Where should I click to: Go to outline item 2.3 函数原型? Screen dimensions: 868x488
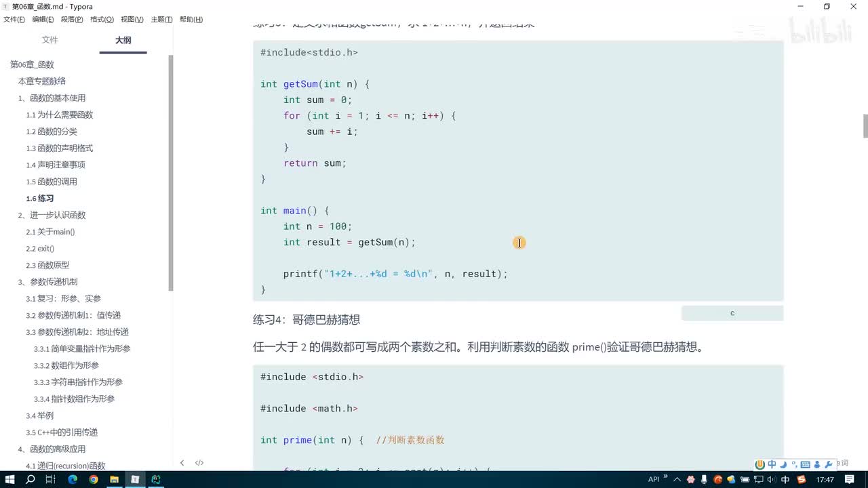pyautogui.click(x=47, y=265)
